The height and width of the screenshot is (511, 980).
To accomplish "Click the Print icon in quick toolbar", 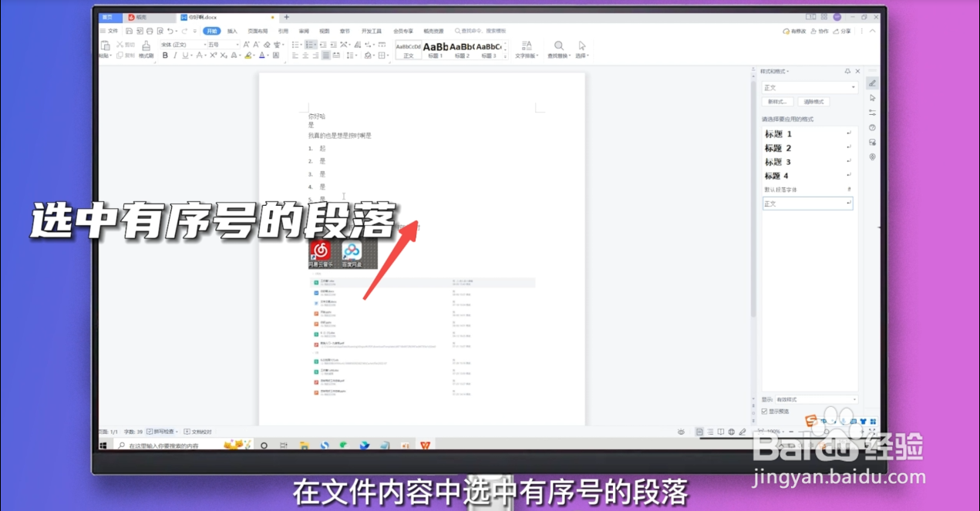I will tap(150, 31).
